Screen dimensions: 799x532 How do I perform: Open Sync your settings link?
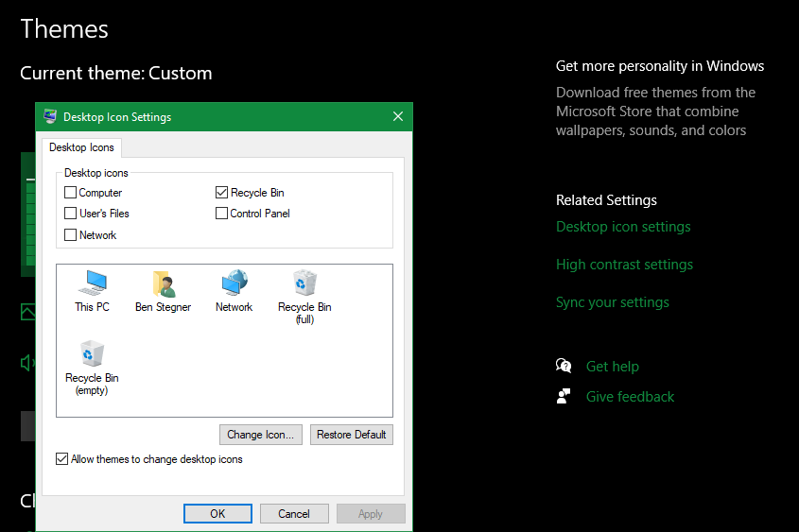pos(612,302)
